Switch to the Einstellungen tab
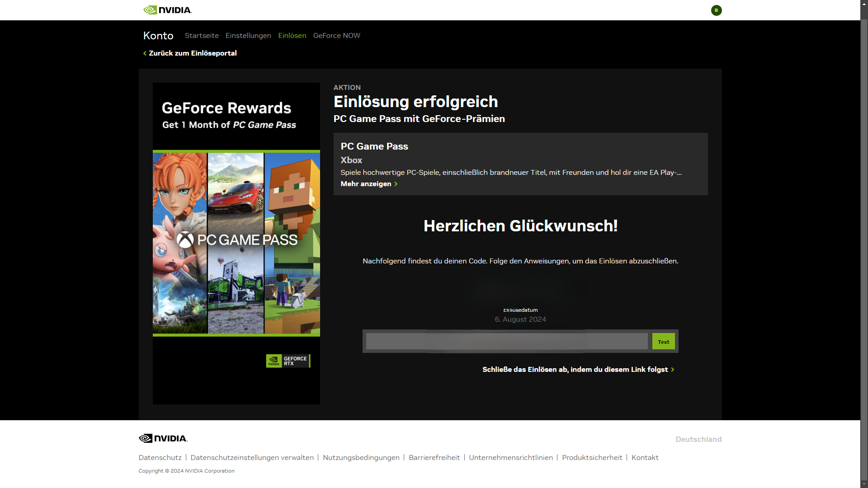868x488 pixels. (248, 35)
